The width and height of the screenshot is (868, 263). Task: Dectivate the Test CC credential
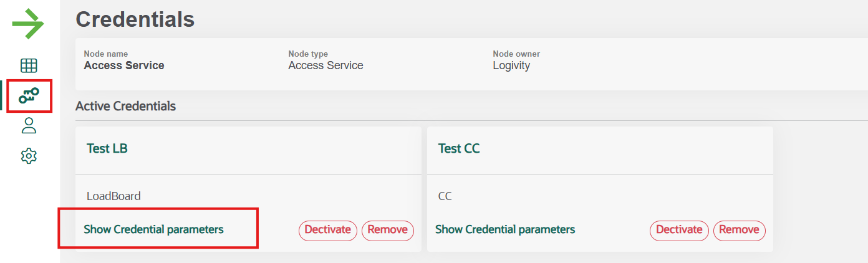tap(680, 230)
